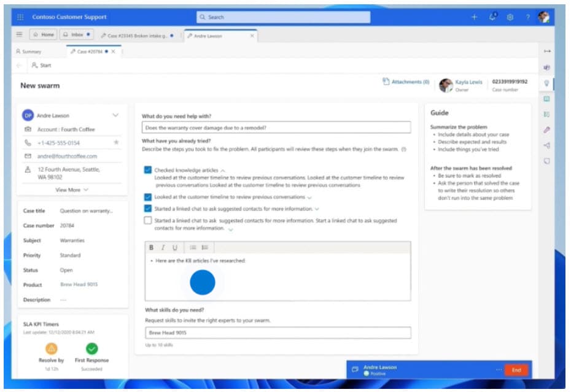Open the Case #23345 Broken intake tab
571x392 pixels.
tap(137, 36)
